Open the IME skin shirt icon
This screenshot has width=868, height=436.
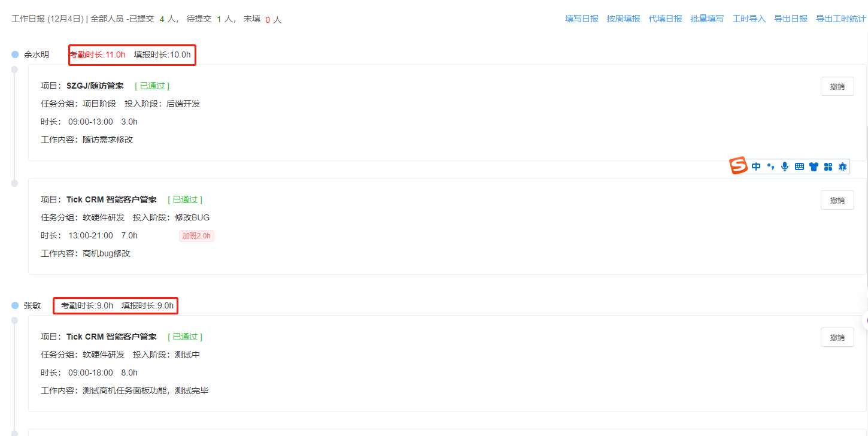click(x=814, y=166)
